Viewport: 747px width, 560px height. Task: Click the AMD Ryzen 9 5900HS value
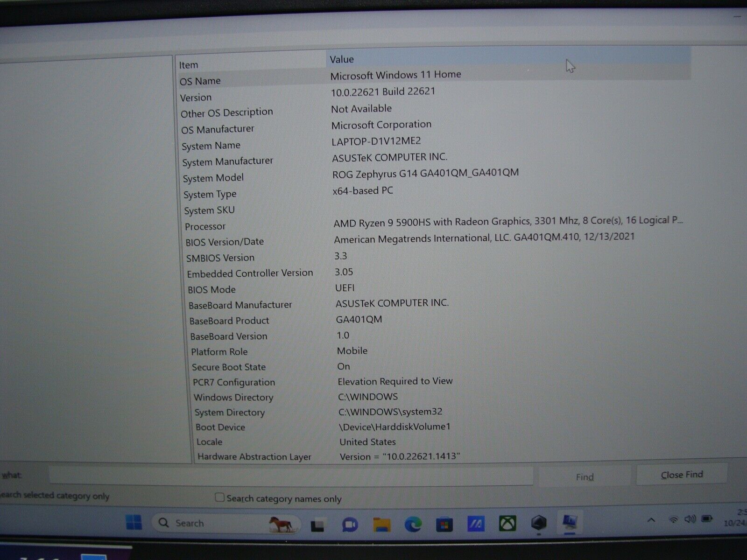coord(508,222)
